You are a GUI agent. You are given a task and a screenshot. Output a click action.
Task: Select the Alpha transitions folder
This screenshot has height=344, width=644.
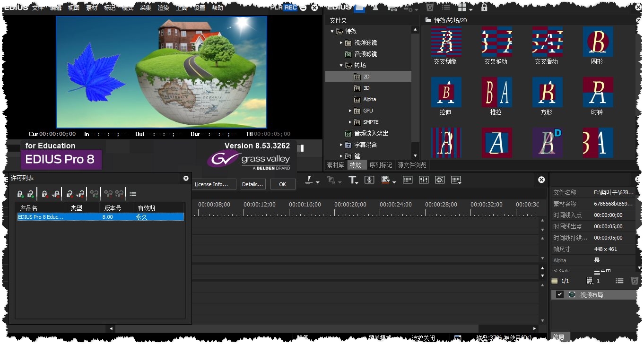(x=369, y=99)
